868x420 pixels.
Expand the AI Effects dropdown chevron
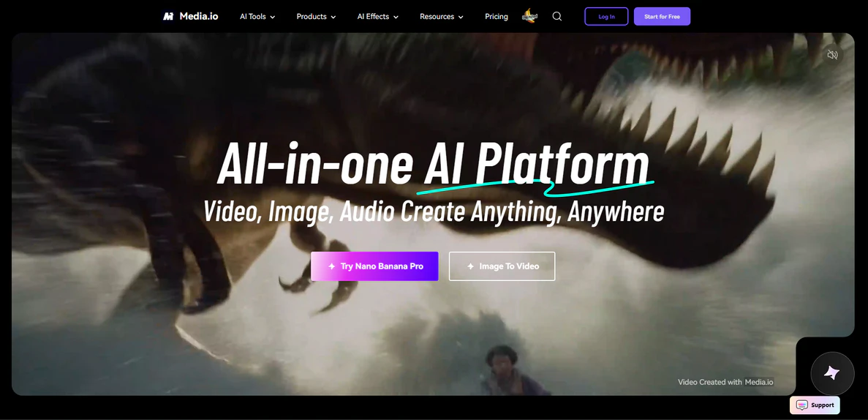396,17
